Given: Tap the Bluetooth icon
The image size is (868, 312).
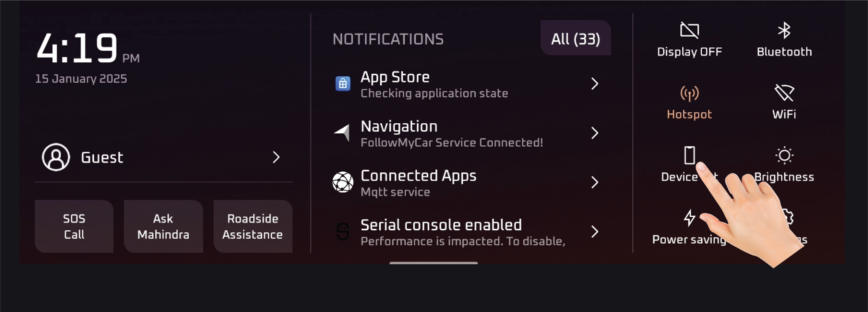Looking at the screenshot, I should [x=784, y=31].
